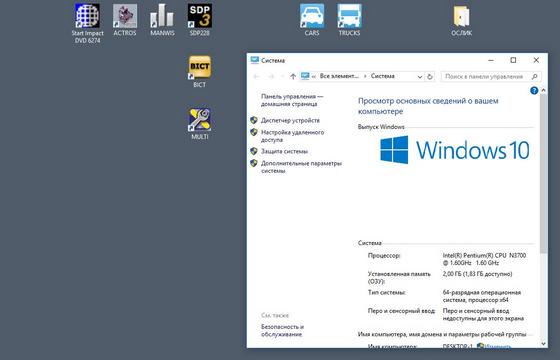Image resolution: width=560 pixels, height=360 pixels.
Task: Click the vertical scrollbar thumb
Action: pos(543,173)
